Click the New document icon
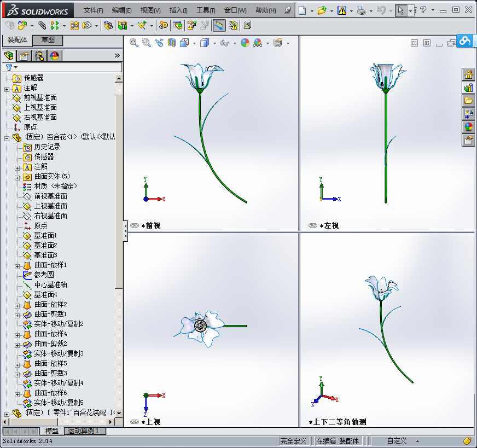 [302, 10]
